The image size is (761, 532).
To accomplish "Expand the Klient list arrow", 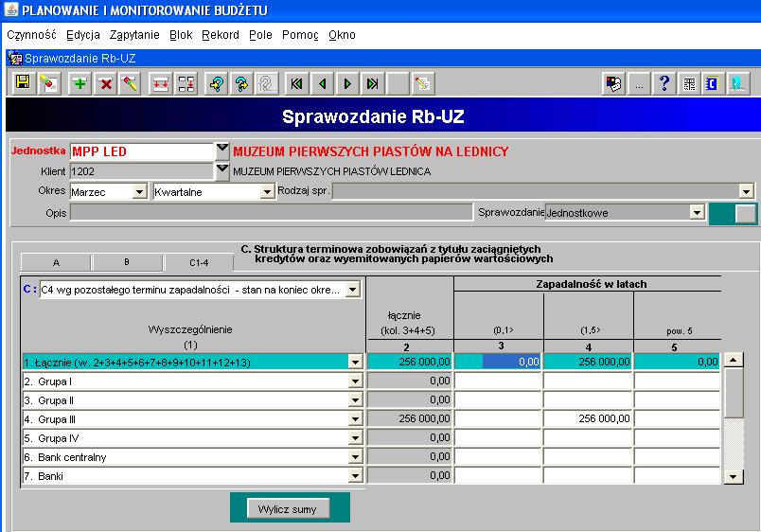I will (x=222, y=171).
